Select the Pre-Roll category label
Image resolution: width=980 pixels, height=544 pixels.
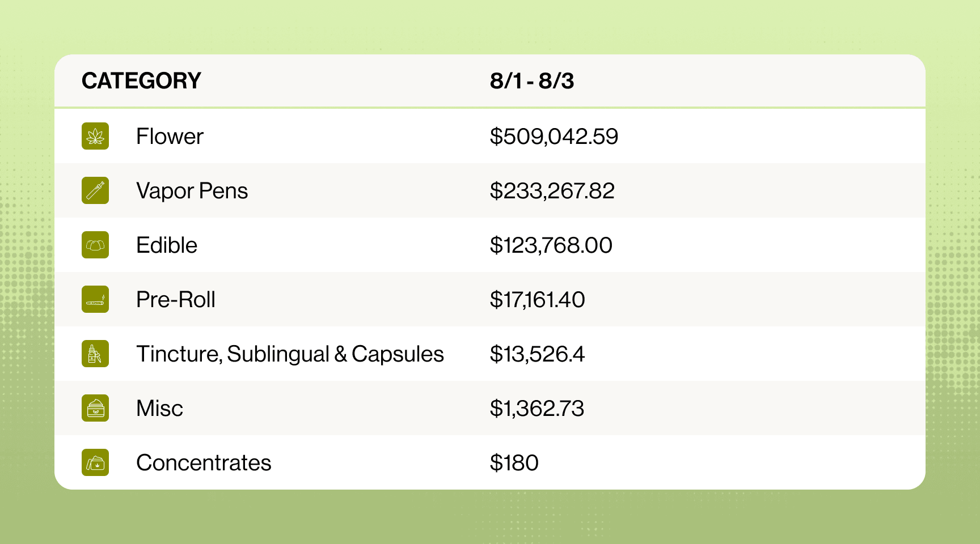pyautogui.click(x=176, y=300)
